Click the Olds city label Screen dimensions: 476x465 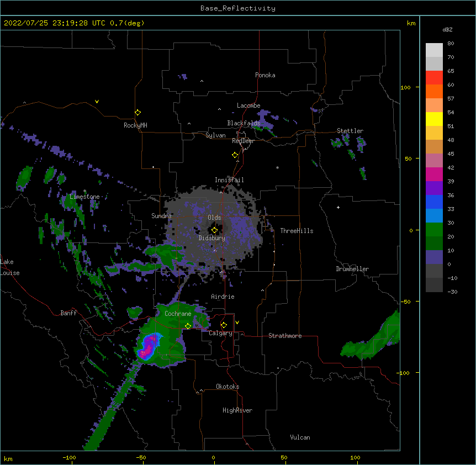point(214,218)
